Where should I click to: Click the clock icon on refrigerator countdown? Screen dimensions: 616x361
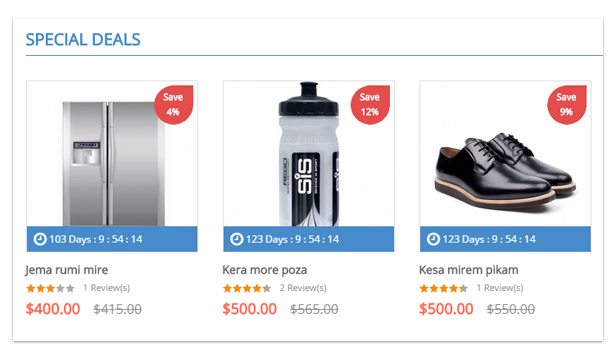coord(40,239)
